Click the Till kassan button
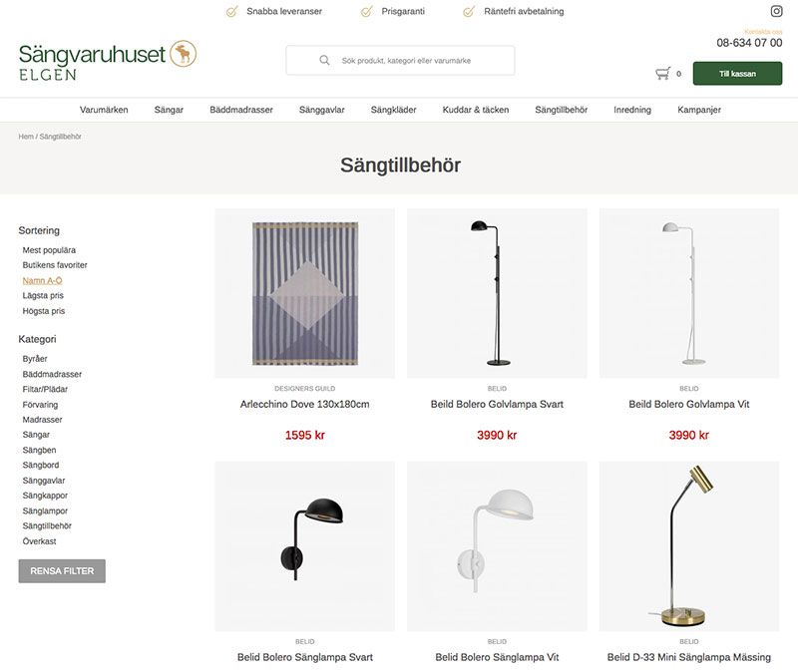The width and height of the screenshot is (798, 672). [737, 73]
